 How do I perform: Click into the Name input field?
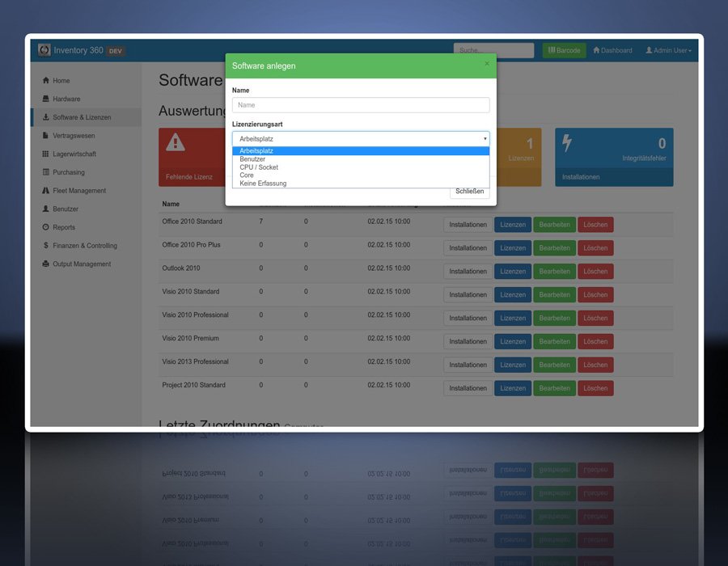[x=361, y=105]
